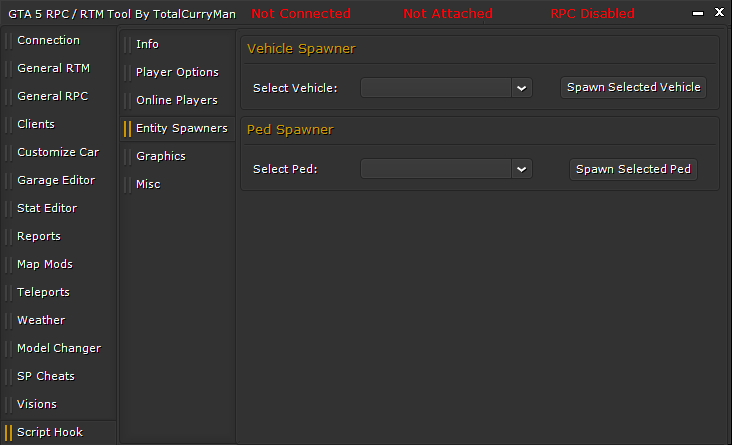Select the Online Players sub-tab
This screenshot has height=446, width=732.
coord(177,100)
